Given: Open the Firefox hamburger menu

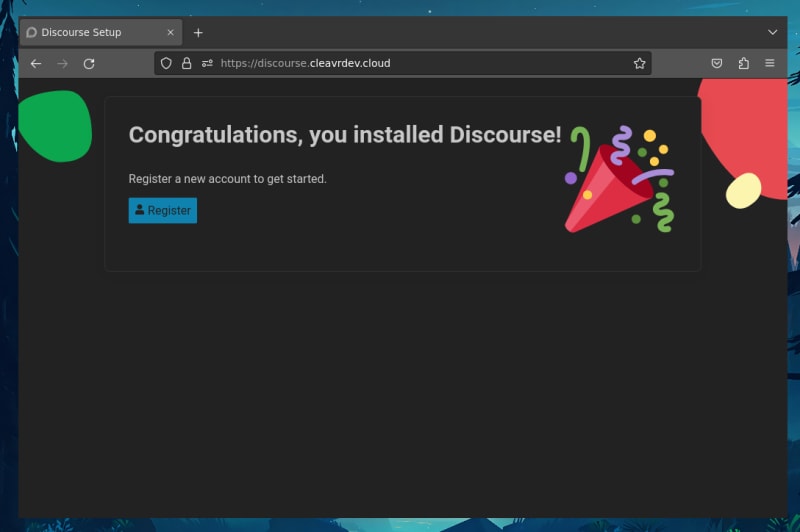Looking at the screenshot, I should tap(770, 63).
